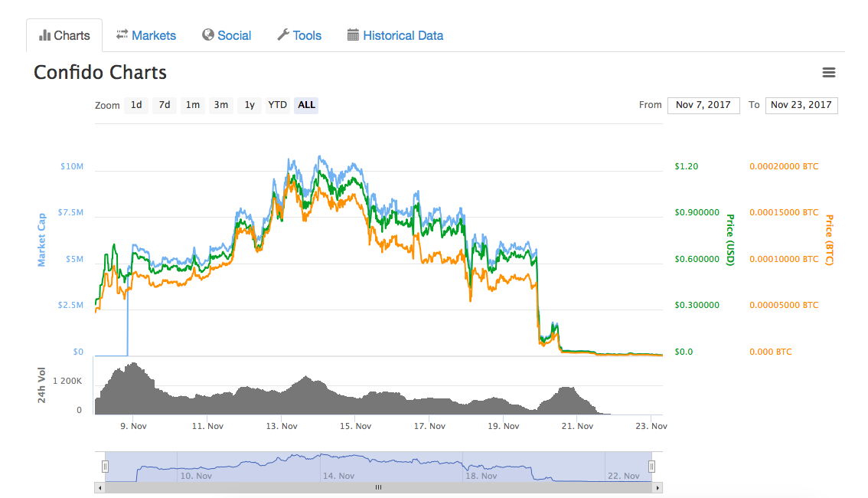
Task: Click the $5M market cap axis label
Action: [75, 259]
